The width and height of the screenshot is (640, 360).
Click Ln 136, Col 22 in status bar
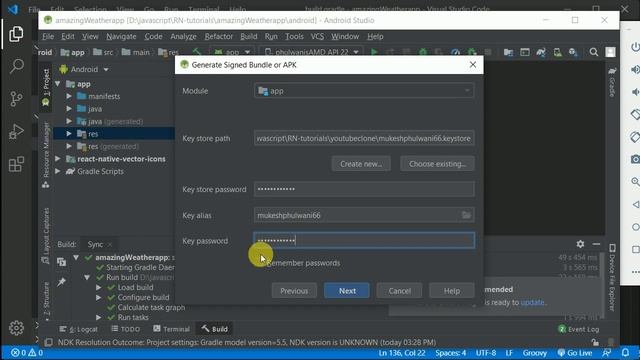(x=402, y=353)
